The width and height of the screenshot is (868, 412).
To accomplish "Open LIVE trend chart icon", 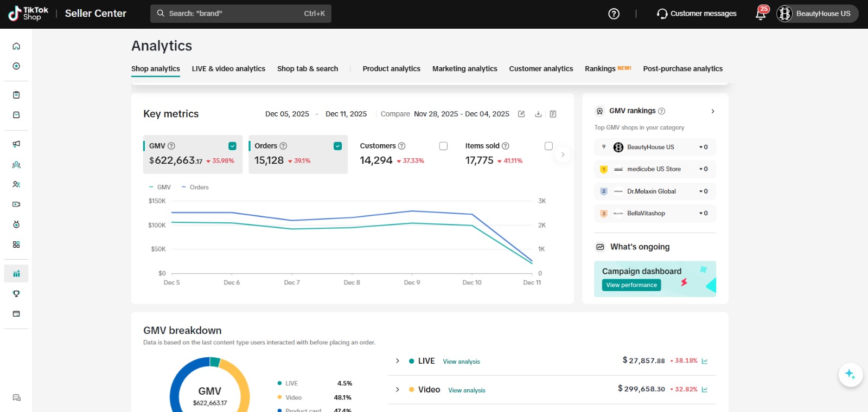I will [705, 361].
